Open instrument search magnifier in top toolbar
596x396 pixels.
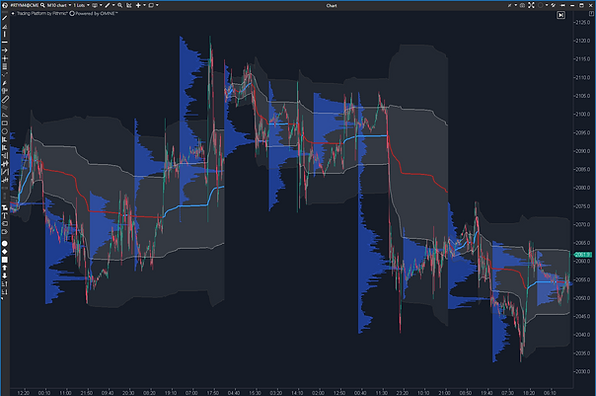click(x=43, y=5)
